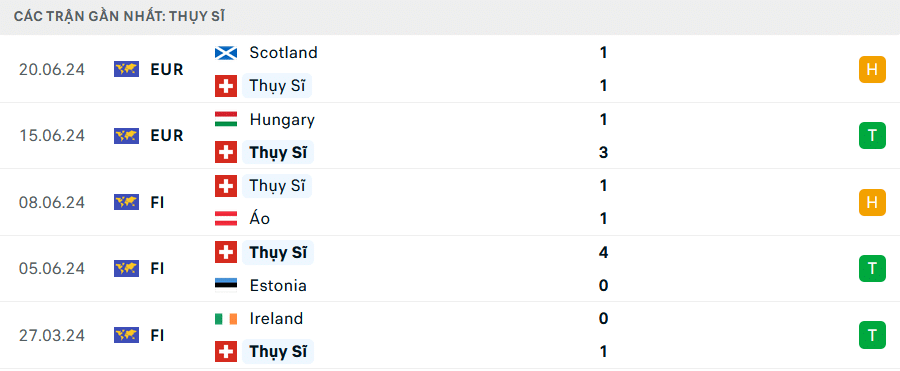This screenshot has height=371, width=900.
Task: Click the Scotland flag icon
Action: click(226, 53)
